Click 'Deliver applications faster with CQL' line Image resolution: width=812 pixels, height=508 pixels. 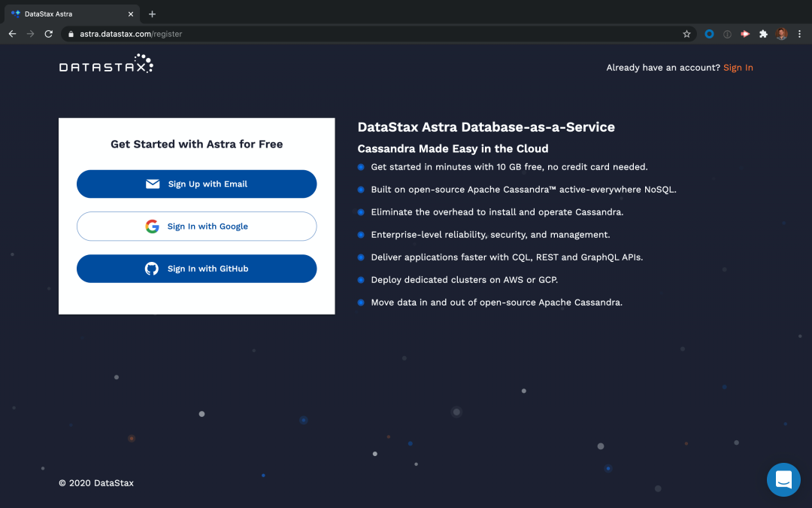click(x=507, y=257)
